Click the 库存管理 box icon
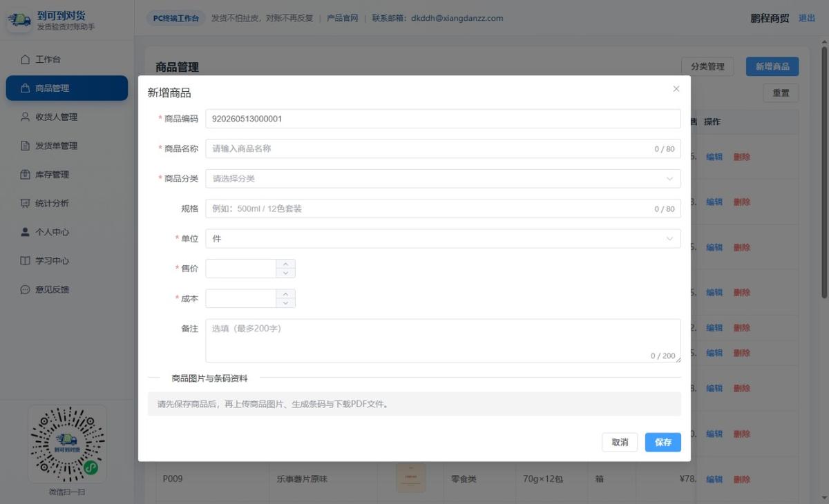This screenshot has height=504, width=829. tap(25, 175)
